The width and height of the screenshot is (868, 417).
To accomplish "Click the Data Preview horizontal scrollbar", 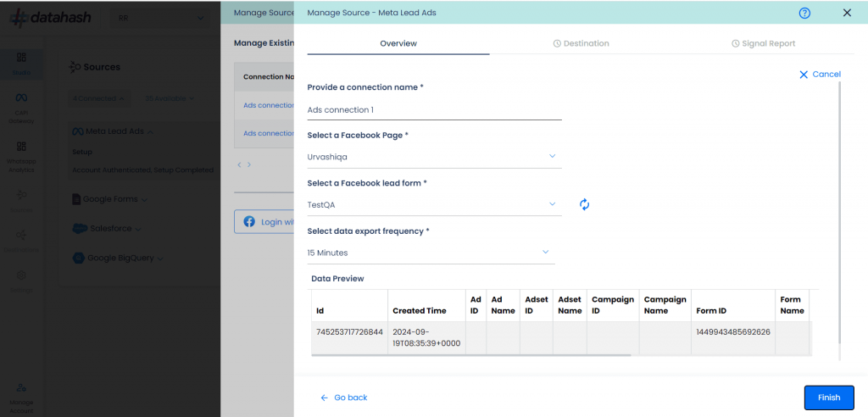I will click(471, 355).
